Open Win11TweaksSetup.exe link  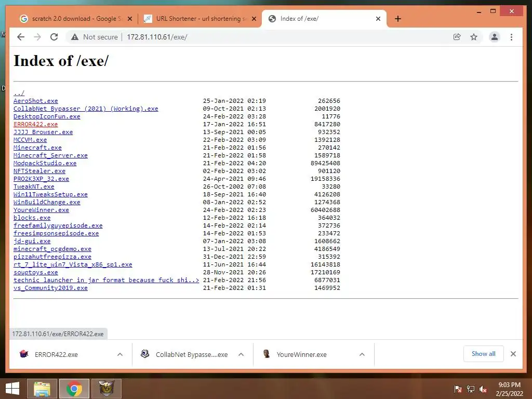pyautogui.click(x=50, y=194)
